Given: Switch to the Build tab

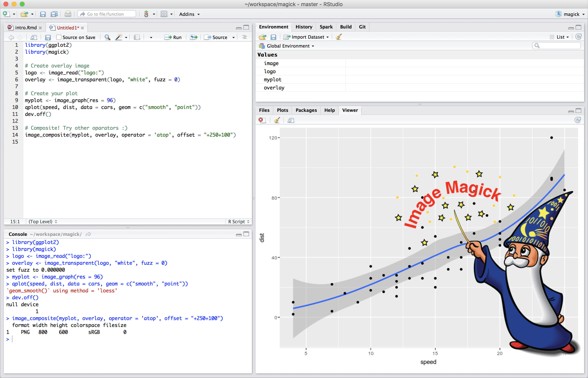Looking at the screenshot, I should point(346,27).
